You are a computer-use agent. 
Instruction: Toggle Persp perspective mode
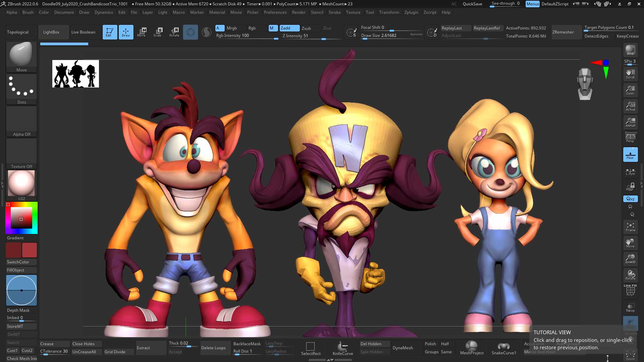[630, 138]
